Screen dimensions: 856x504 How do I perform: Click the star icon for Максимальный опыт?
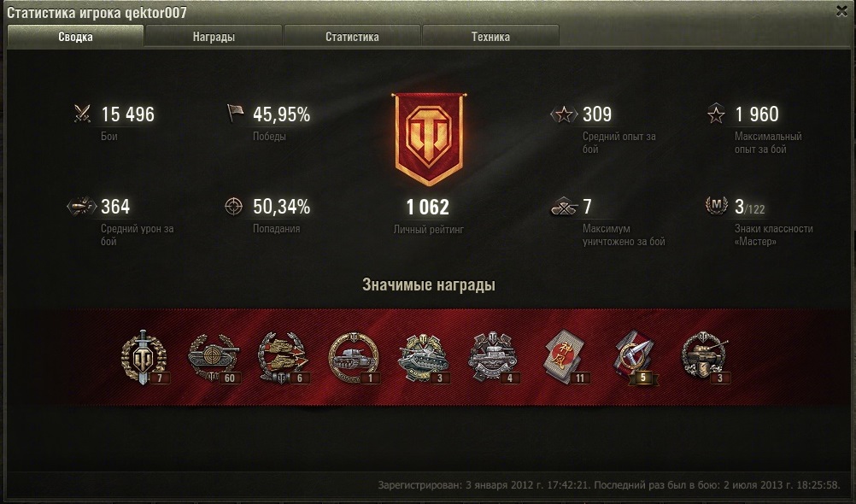coord(716,114)
